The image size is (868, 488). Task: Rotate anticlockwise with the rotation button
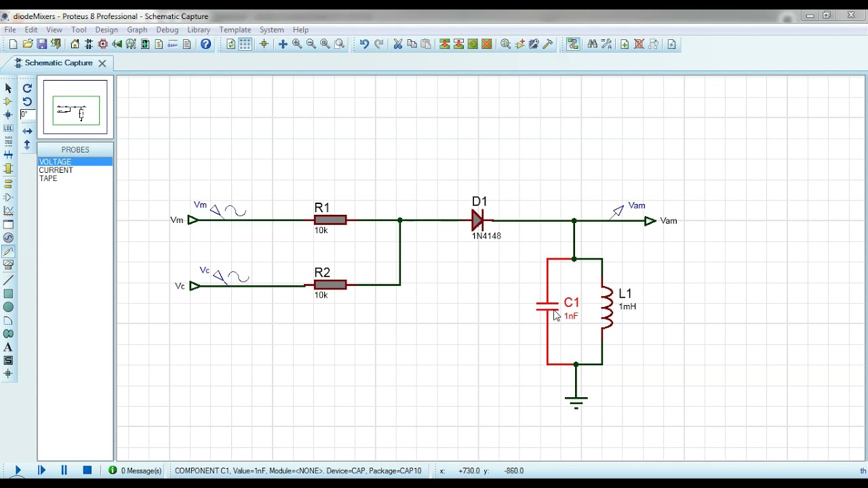coord(27,102)
